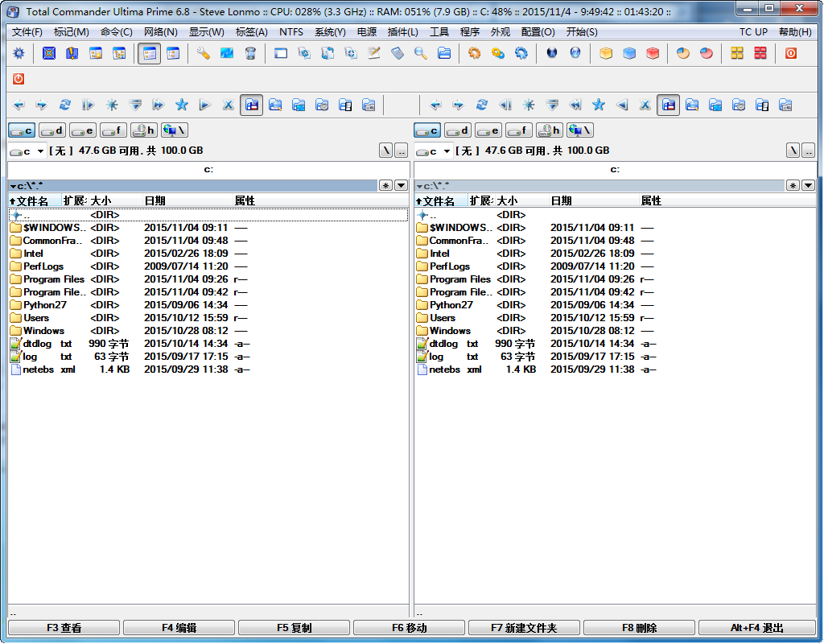Screen dimensions: 824x644
Task: Click the F4 编辑 button
Action: click(x=179, y=628)
